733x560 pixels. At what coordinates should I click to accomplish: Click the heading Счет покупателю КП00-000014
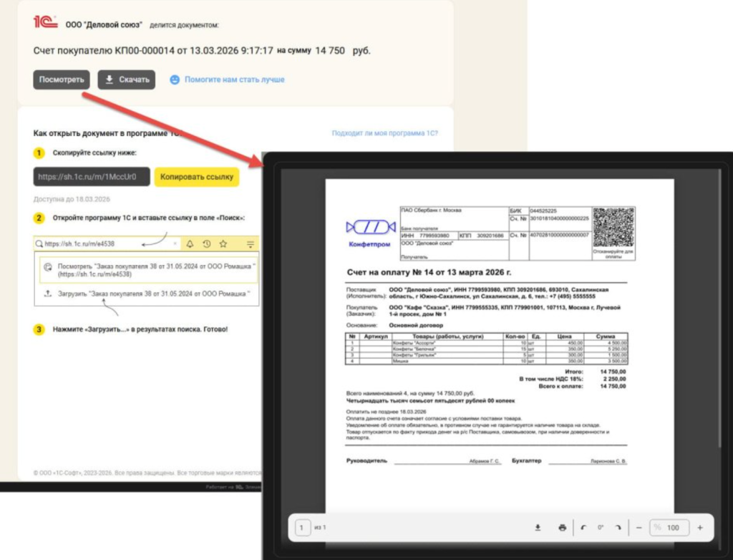pos(153,51)
